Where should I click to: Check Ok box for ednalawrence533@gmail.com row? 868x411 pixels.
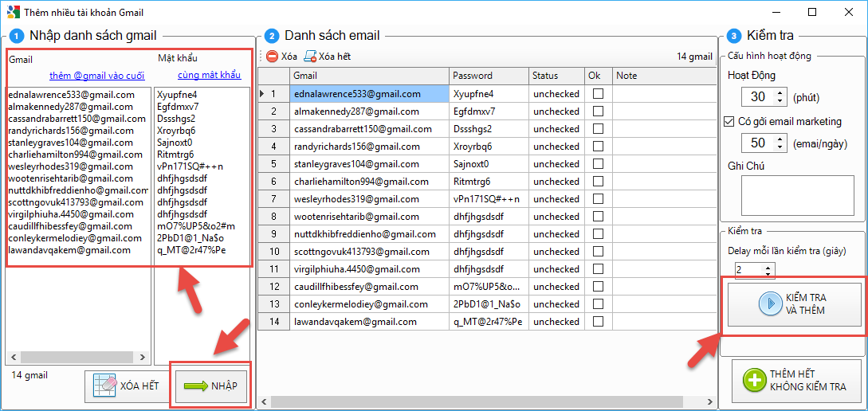click(598, 94)
